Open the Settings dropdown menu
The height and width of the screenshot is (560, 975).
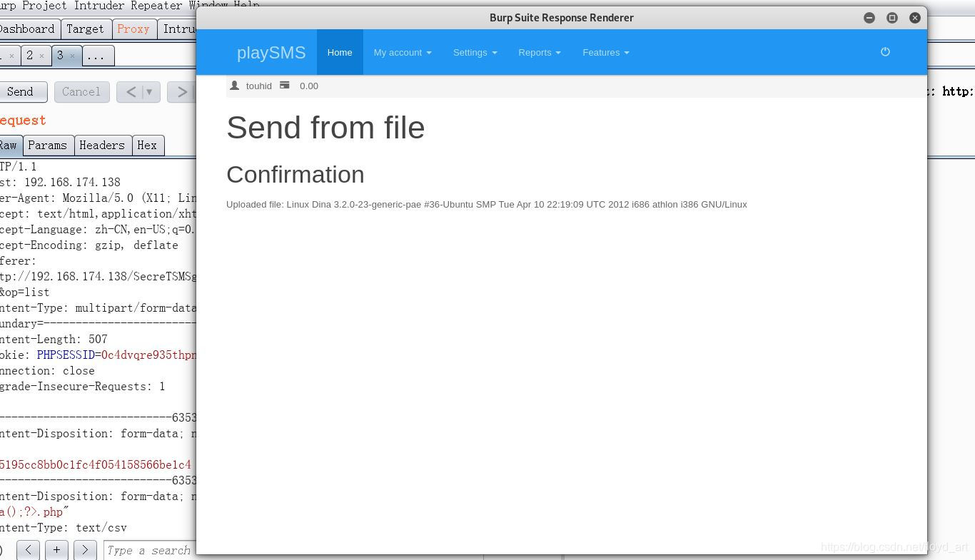(475, 52)
